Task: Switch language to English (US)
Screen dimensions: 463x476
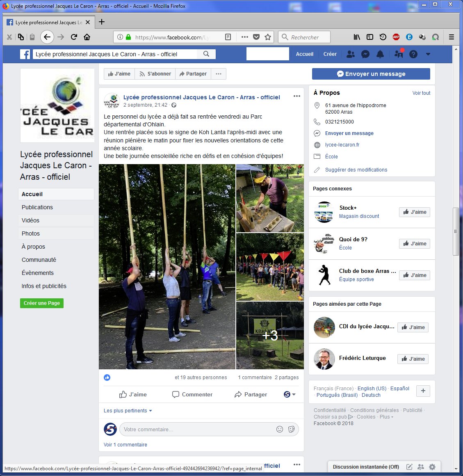Action: pyautogui.click(x=372, y=388)
